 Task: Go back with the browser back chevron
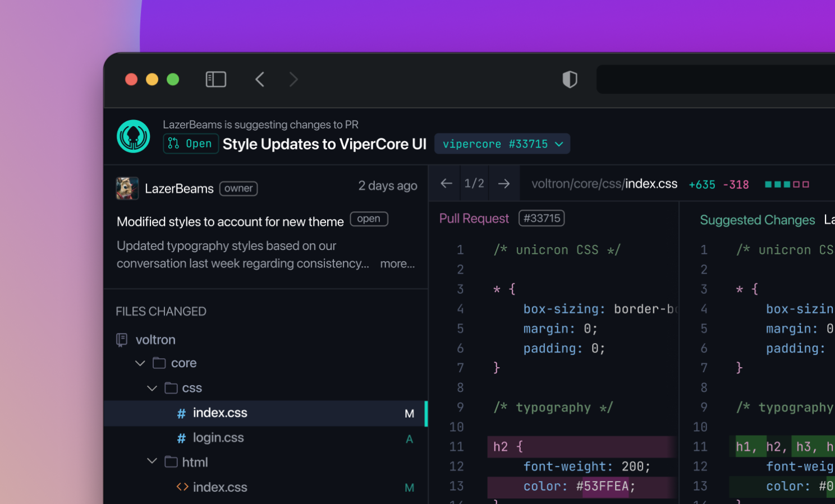pos(260,80)
